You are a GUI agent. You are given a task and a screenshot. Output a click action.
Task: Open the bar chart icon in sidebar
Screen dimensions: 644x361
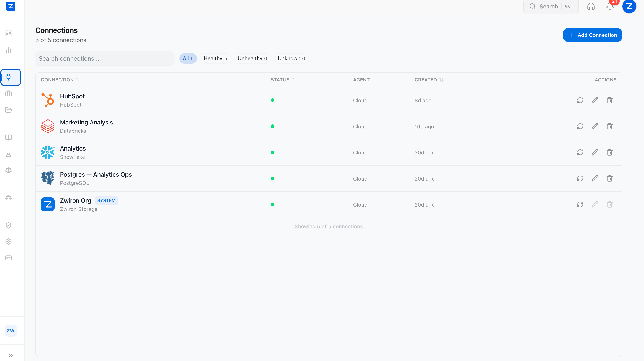(x=8, y=50)
